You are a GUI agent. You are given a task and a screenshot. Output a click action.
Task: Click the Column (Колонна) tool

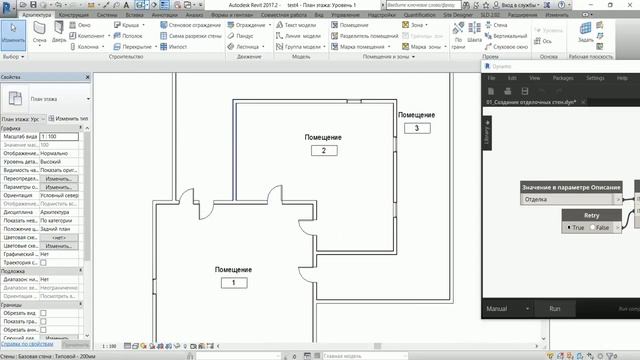tap(84, 47)
